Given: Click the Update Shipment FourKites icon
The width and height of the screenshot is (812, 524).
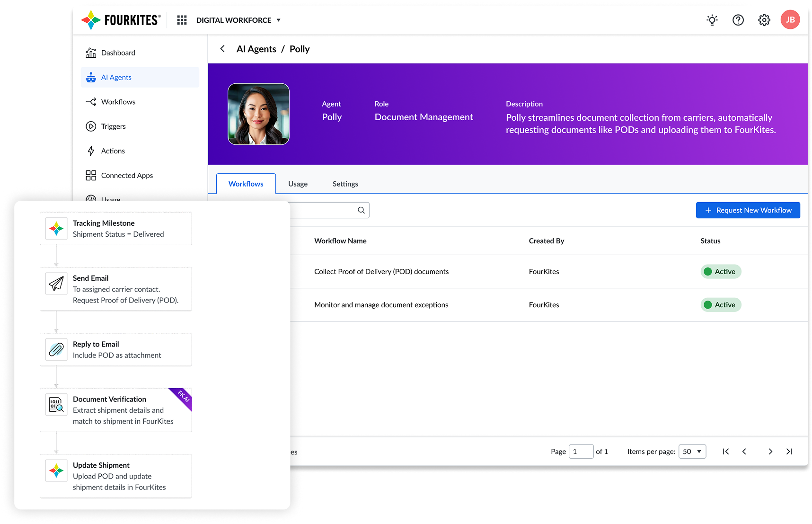Looking at the screenshot, I should [x=56, y=471].
